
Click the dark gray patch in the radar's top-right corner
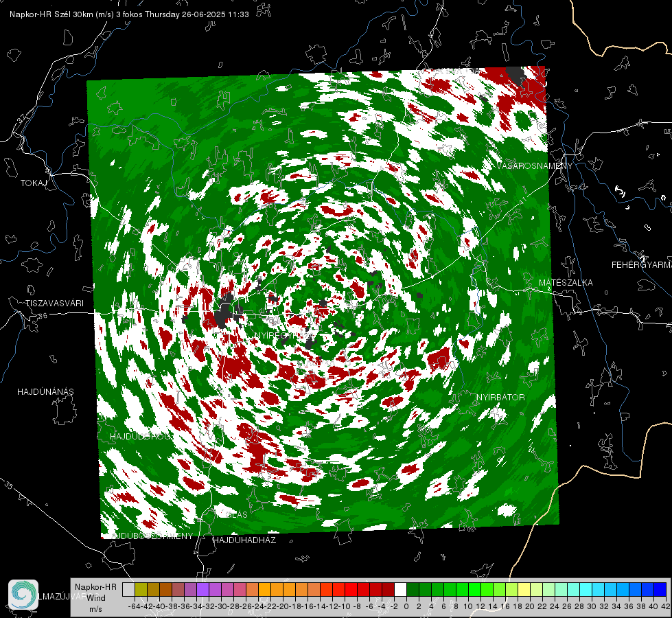pyautogui.click(x=516, y=75)
